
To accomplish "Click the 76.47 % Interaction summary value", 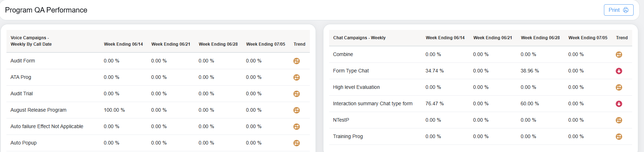I will pyautogui.click(x=434, y=103).
